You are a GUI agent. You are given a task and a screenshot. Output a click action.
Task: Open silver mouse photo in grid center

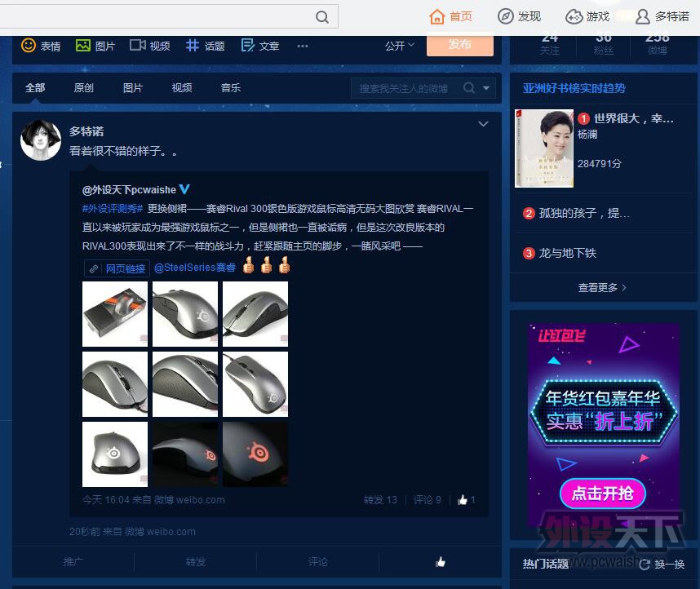185,384
